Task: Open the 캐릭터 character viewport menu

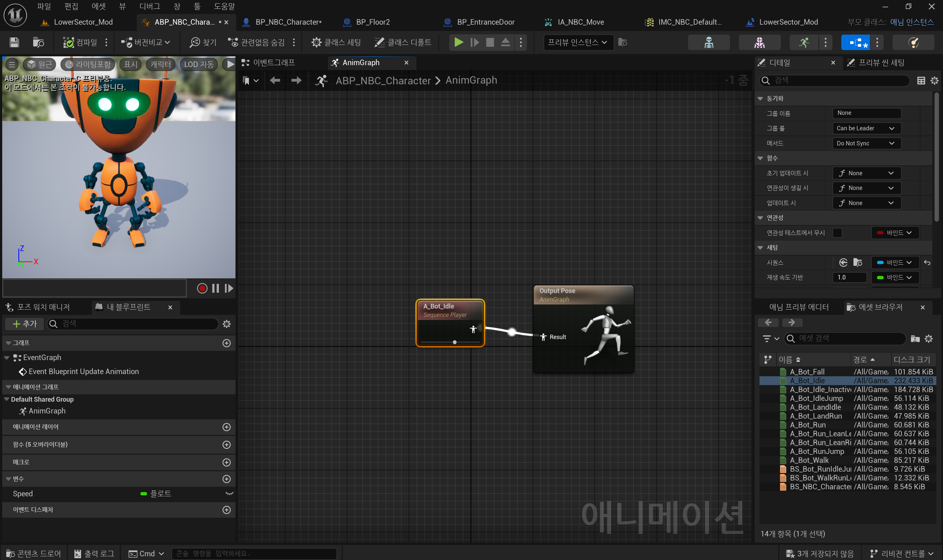Action: (161, 64)
